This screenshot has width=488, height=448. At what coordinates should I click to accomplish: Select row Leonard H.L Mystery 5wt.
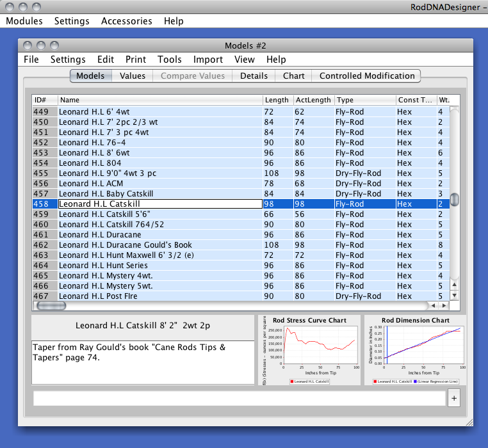(x=241, y=286)
